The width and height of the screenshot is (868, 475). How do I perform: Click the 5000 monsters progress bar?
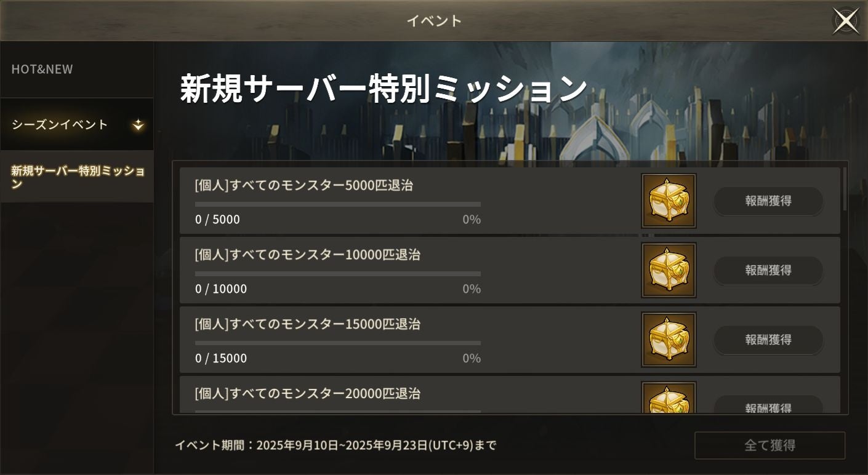(x=337, y=204)
